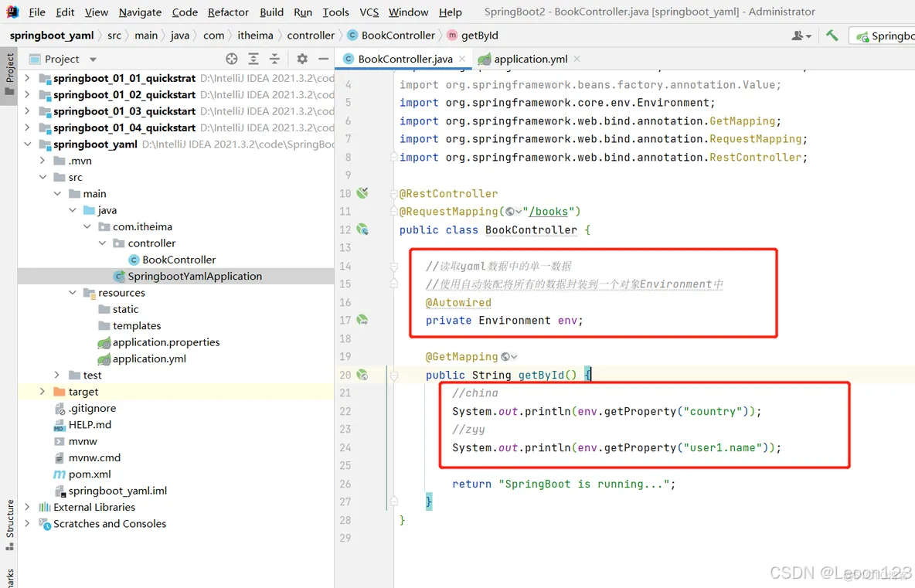Viewport: 915px width, 588px height.
Task: Select the BookController.java editor tab
Action: point(404,59)
